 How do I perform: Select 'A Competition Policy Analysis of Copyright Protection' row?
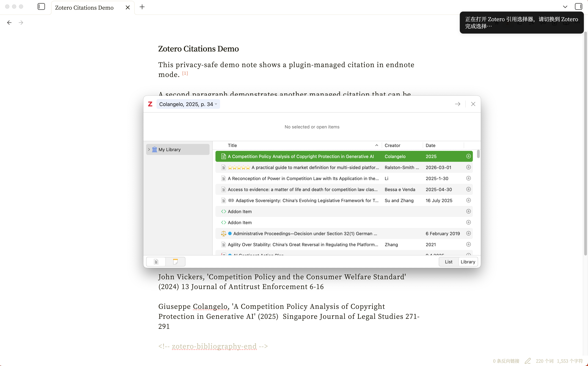point(344,156)
